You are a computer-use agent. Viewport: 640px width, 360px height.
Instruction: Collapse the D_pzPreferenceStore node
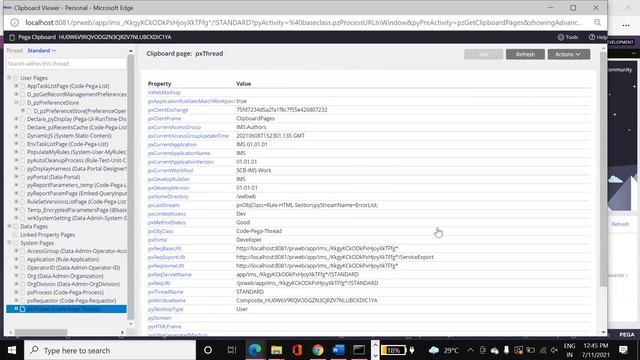16,102
